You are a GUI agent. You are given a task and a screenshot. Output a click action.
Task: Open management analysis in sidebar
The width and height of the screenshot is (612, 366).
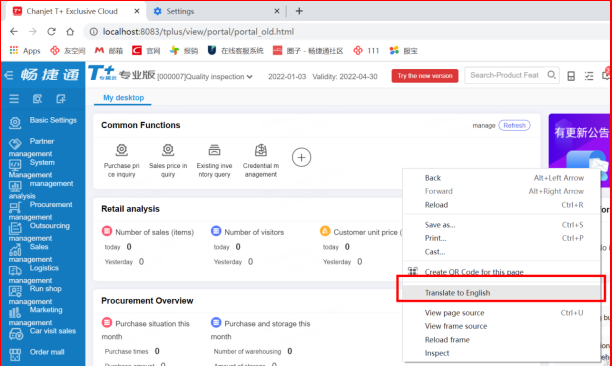point(41,189)
